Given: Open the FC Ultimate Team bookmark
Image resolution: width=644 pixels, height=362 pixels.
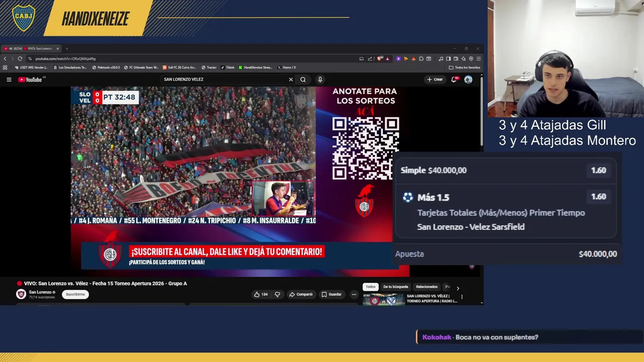Looking at the screenshot, I should tap(141, 67).
